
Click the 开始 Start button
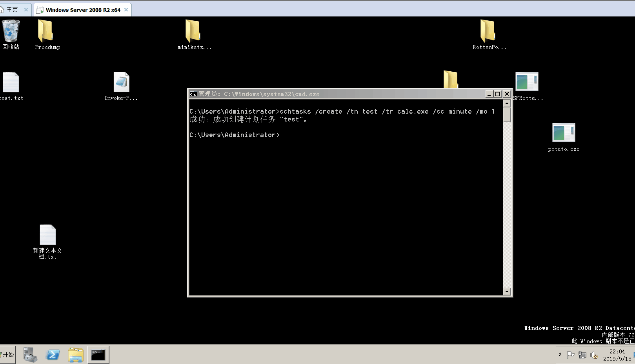click(7, 355)
